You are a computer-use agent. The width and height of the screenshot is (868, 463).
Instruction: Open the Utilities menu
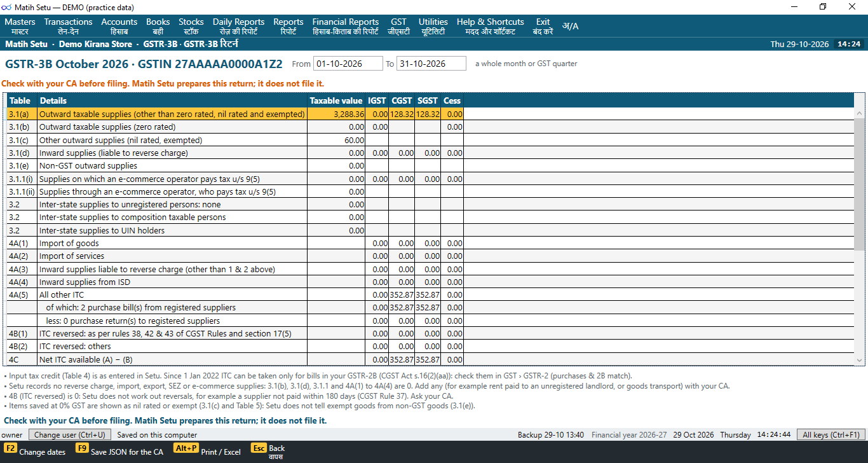pos(433,26)
